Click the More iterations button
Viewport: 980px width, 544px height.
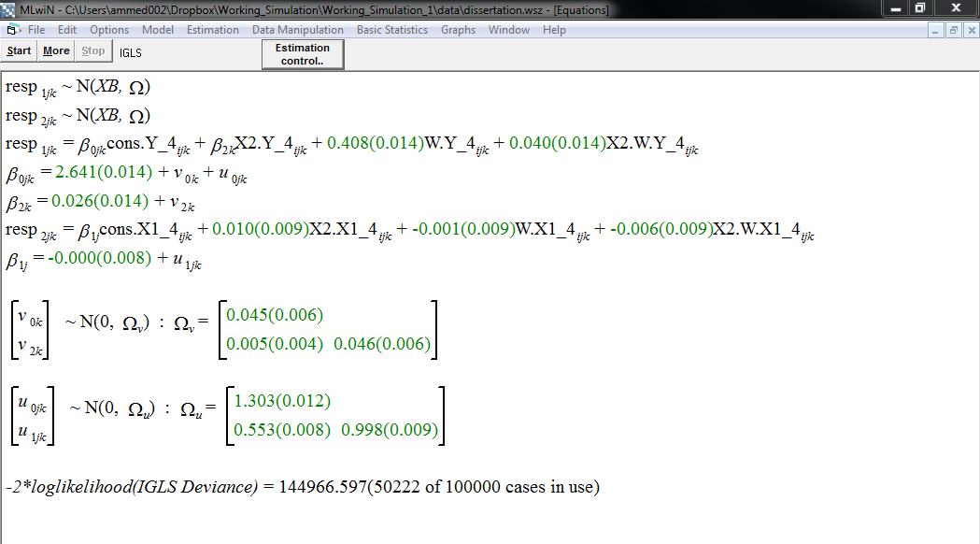click(56, 51)
